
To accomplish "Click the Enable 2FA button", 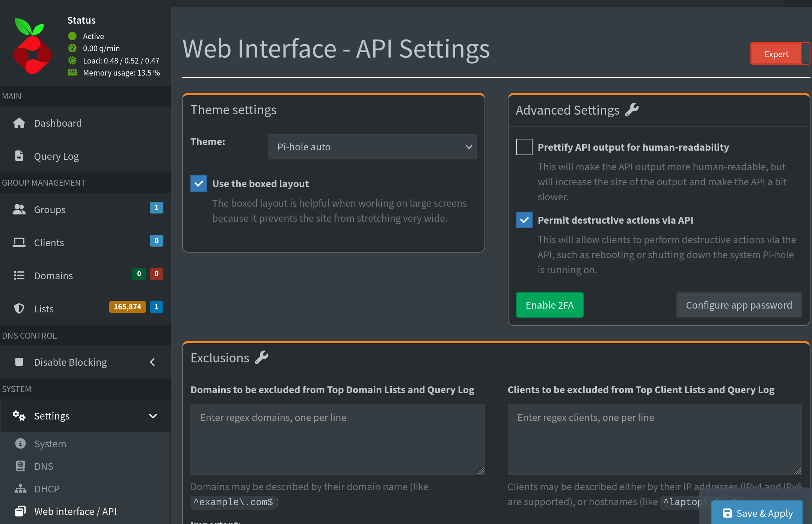I will (x=549, y=305).
